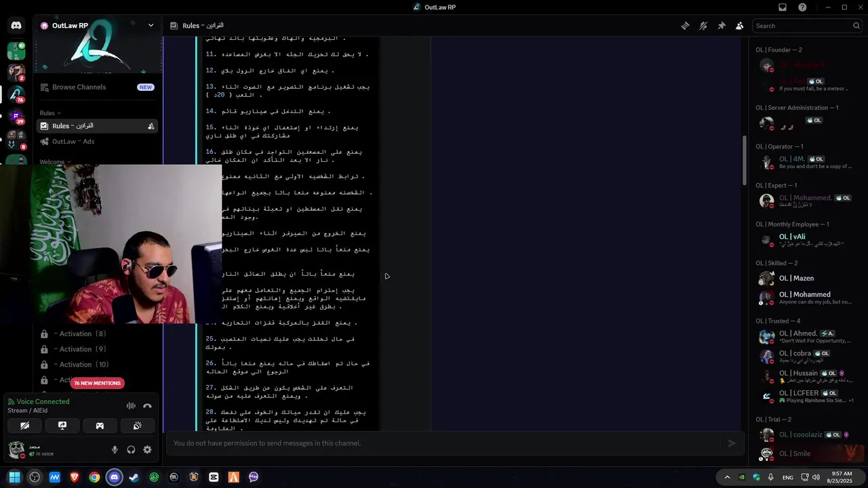Open the Inbox icon in title bar

[x=783, y=7]
